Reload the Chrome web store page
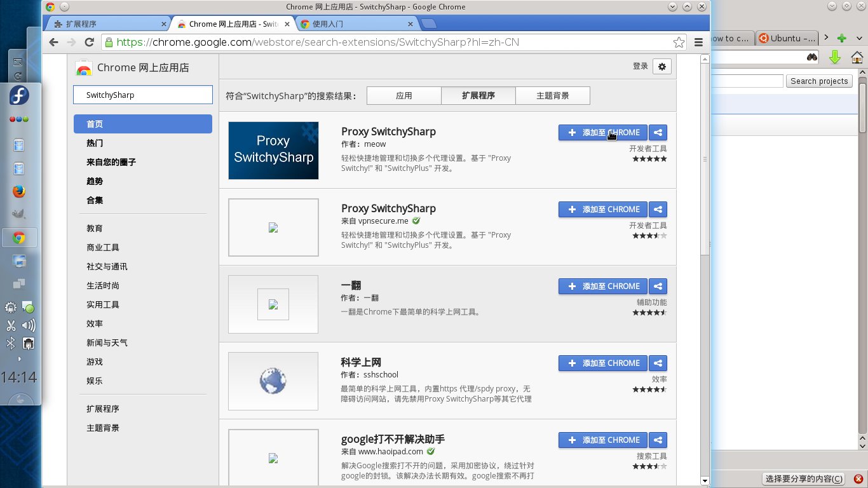 pyautogui.click(x=90, y=43)
